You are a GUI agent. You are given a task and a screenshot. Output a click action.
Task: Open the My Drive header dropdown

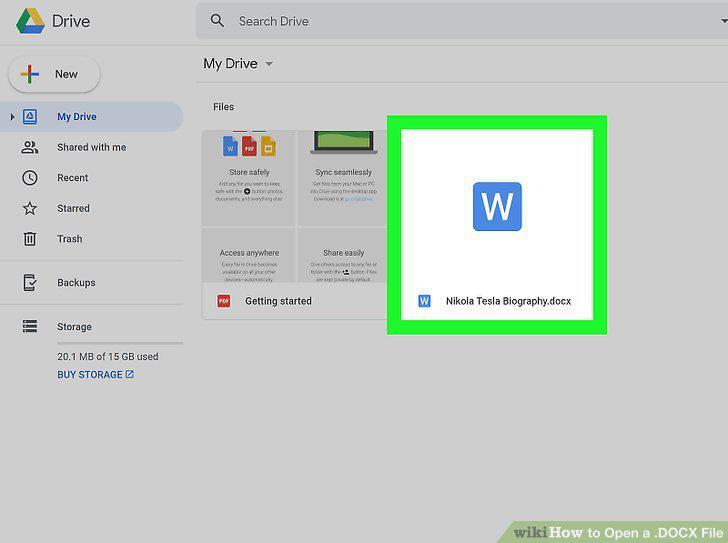pyautogui.click(x=269, y=64)
